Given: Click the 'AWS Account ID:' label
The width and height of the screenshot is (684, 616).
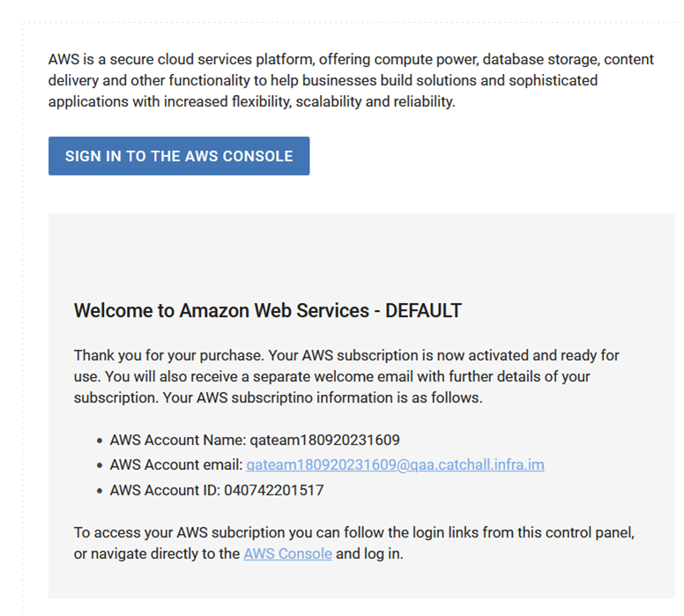Looking at the screenshot, I should tap(160, 490).
